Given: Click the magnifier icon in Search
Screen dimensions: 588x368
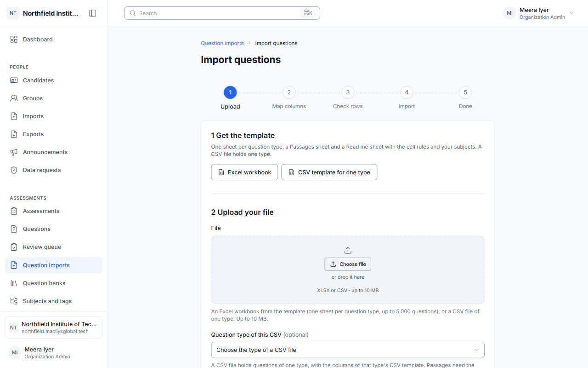Looking at the screenshot, I should point(133,13).
